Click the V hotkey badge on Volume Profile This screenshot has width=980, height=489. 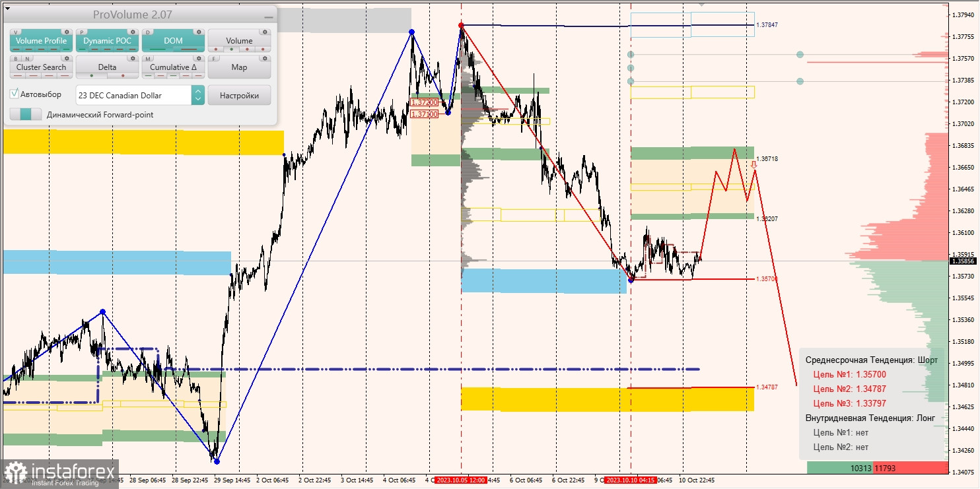(x=16, y=32)
